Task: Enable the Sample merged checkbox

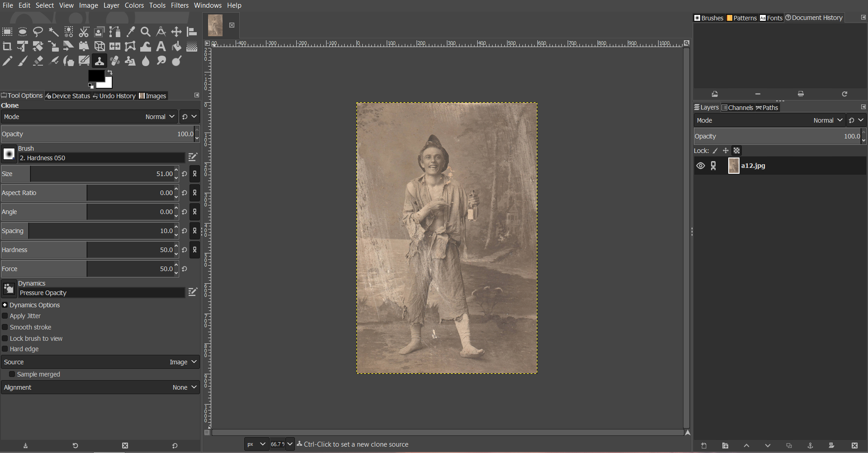Action: click(13, 374)
